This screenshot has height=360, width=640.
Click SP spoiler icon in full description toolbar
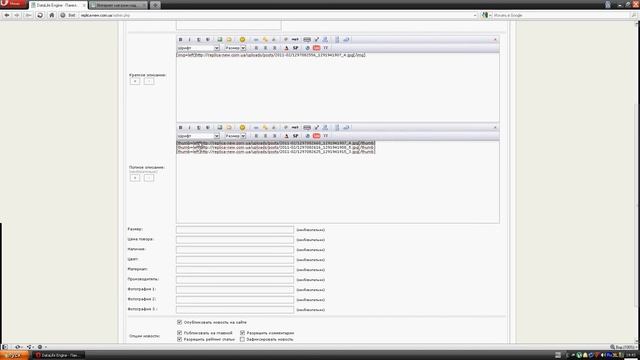296,136
